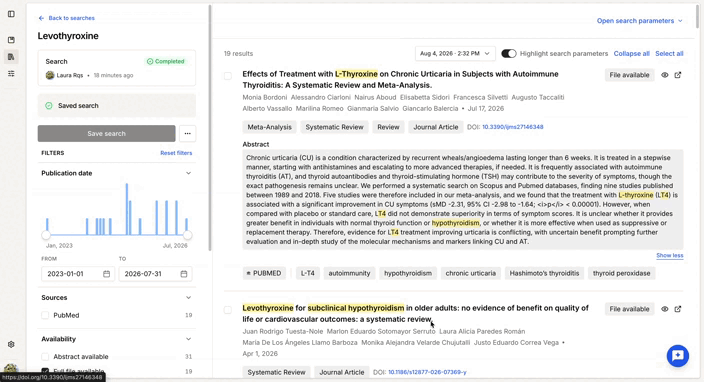Toggle Highlight search parameters switch
This screenshot has height=382, width=704.
click(509, 53)
